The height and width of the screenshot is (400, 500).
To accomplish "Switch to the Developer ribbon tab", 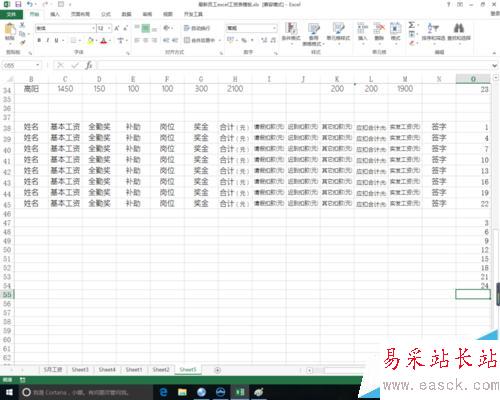I will coord(193,14).
